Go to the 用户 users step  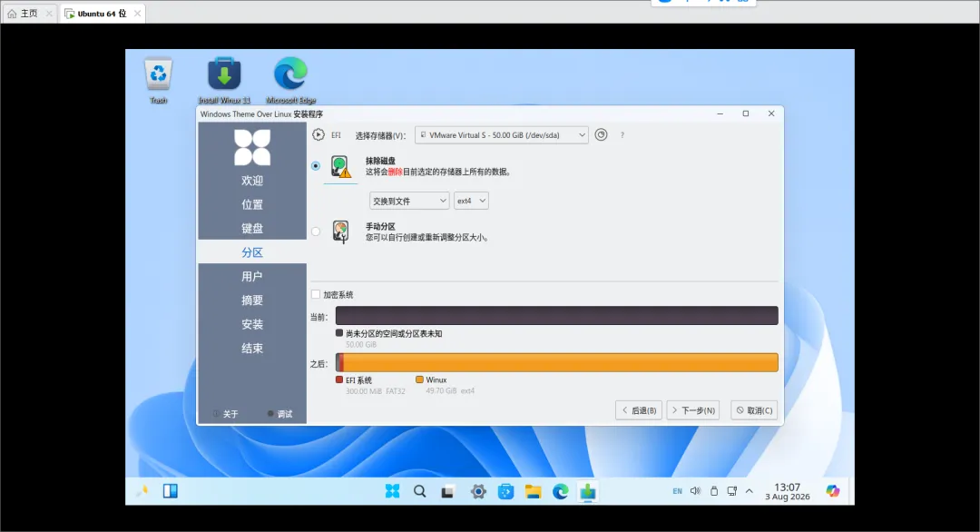tap(252, 276)
